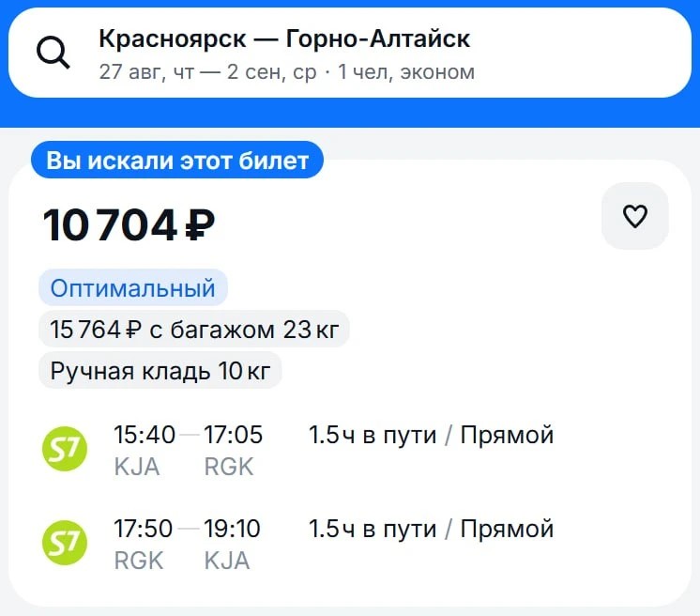Viewport: 700px width, 616px height.
Task: Choose 15 764 ₽ with baggage 23 кг option
Action: coord(194,330)
